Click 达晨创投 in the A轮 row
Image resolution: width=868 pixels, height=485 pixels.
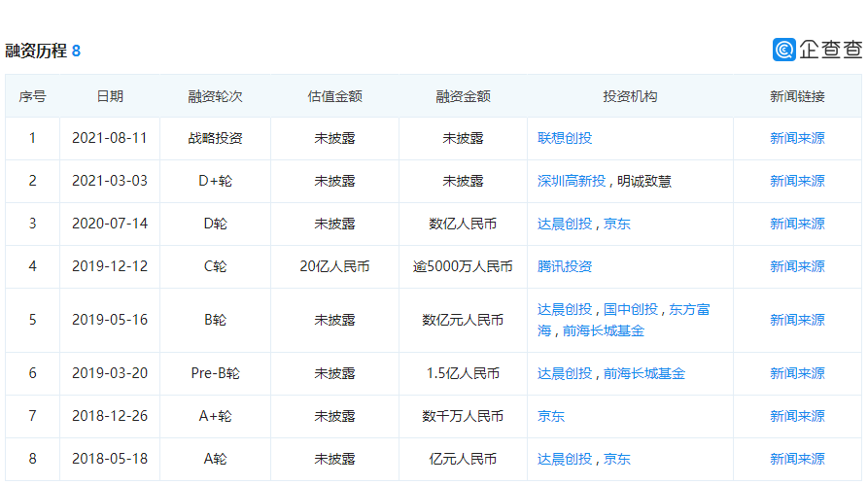(x=565, y=459)
